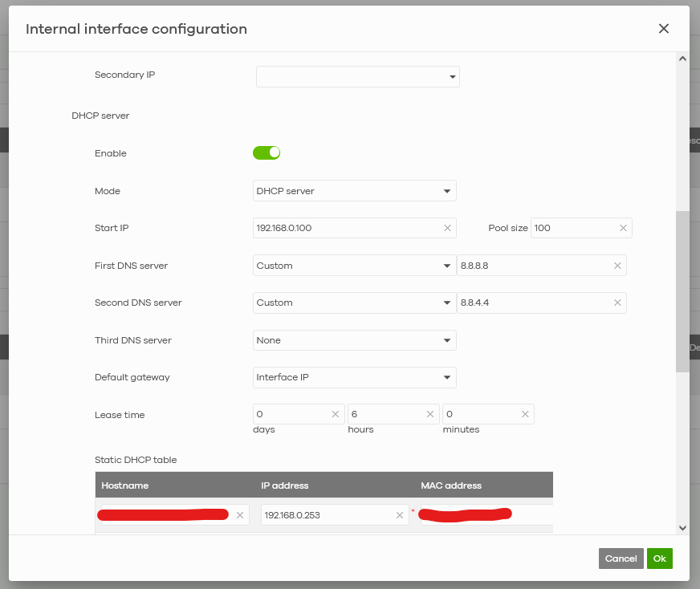Clear the Pool size value
The height and width of the screenshot is (589, 700).
[x=623, y=228]
